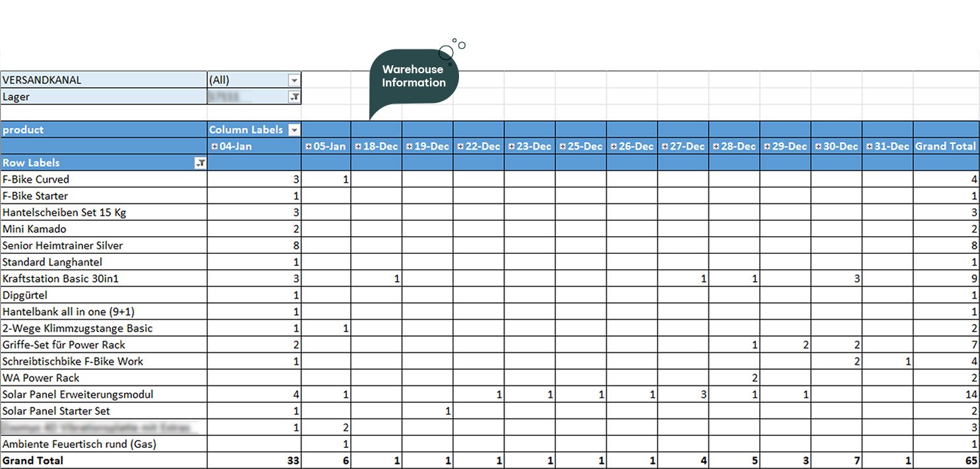Screen dimensions: 980x469
Task: Click the Warehouse Information callout bubble
Action: pos(413,77)
